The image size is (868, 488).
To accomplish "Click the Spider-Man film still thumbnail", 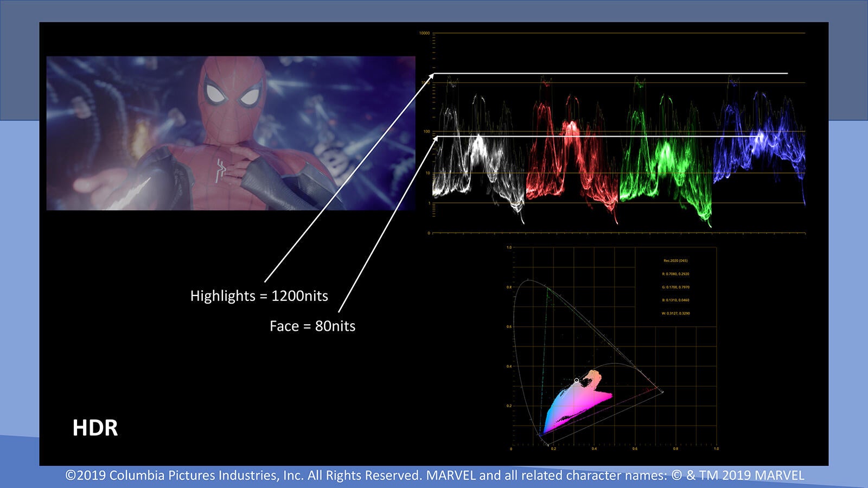I will [x=231, y=133].
